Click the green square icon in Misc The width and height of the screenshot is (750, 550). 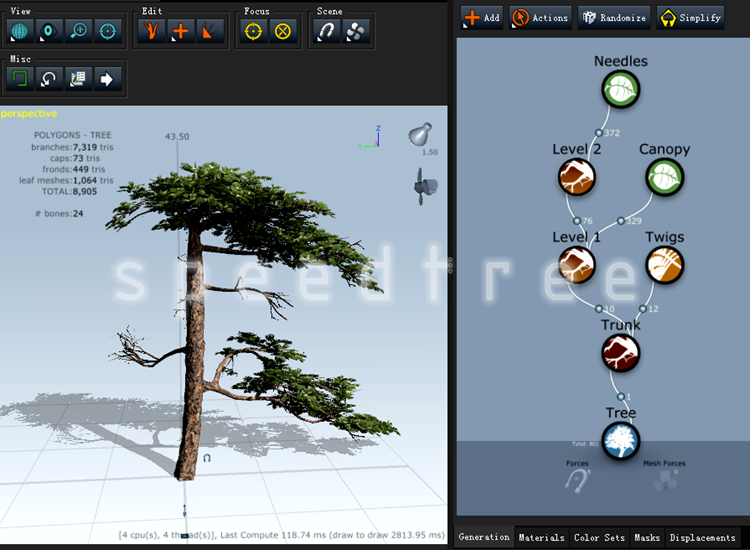click(20, 78)
